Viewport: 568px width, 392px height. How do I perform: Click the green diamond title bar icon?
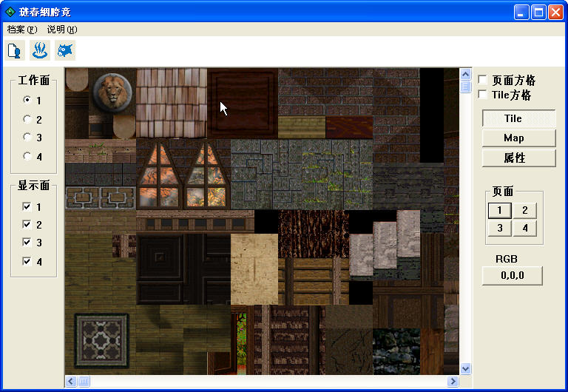[10, 12]
